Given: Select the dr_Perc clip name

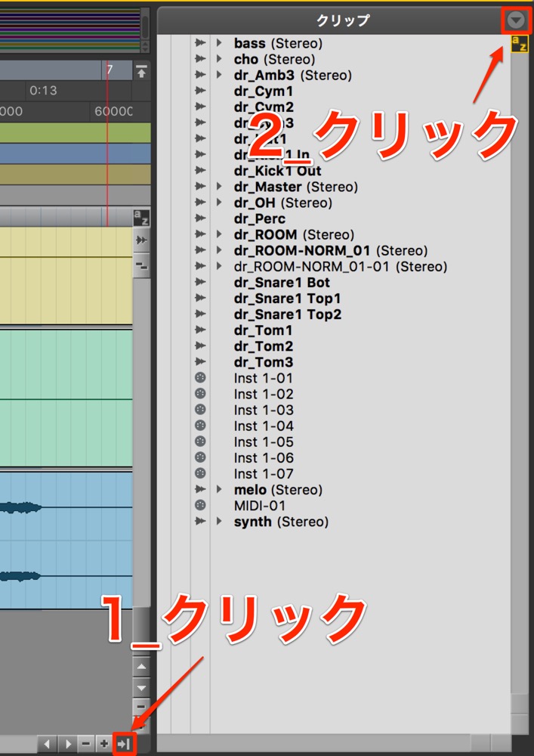Looking at the screenshot, I should coord(260,218).
